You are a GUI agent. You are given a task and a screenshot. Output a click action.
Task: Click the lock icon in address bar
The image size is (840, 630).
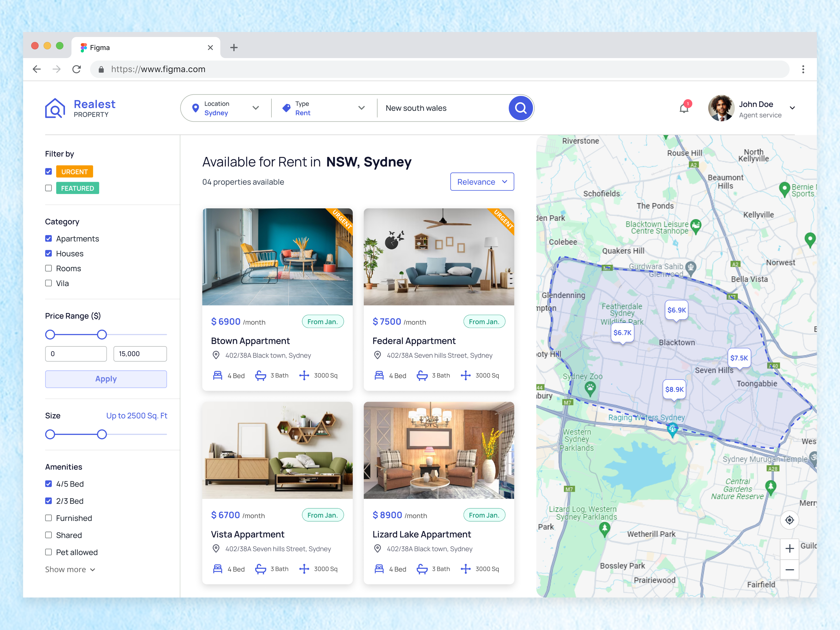101,69
